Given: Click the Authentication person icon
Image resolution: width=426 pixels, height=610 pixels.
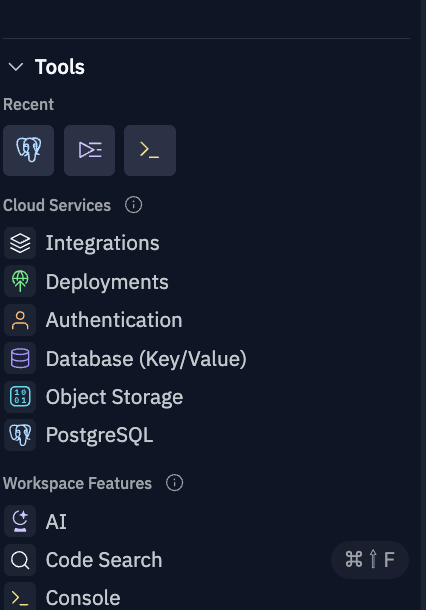Looking at the screenshot, I should (20, 320).
